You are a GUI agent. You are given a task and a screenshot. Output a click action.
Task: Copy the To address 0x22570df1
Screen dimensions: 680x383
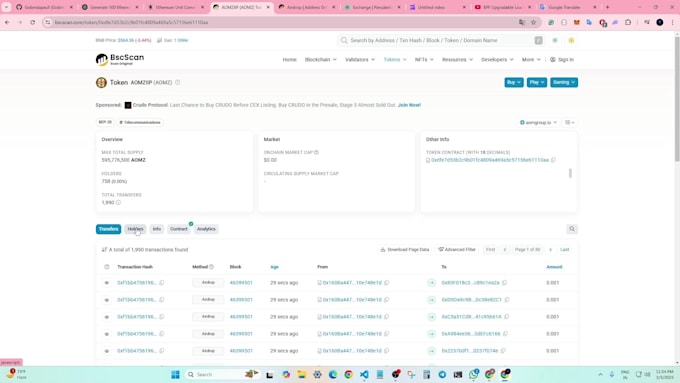pos(503,351)
